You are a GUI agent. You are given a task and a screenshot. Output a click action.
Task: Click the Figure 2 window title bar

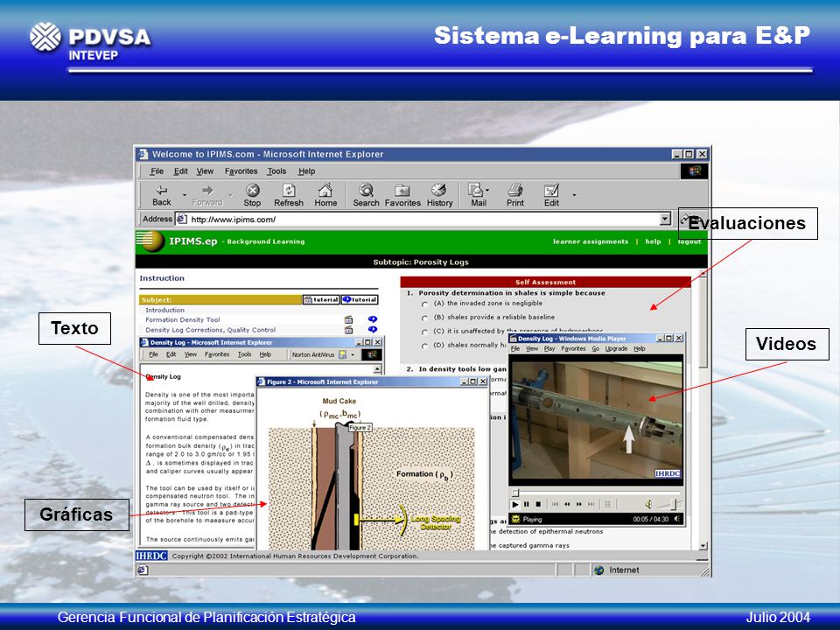click(372, 381)
